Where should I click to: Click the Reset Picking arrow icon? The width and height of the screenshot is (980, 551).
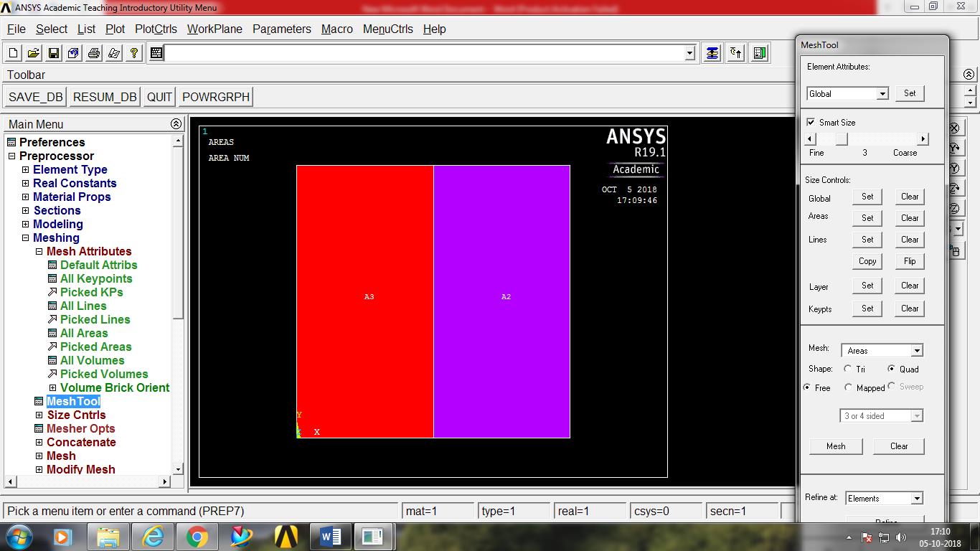[736, 53]
